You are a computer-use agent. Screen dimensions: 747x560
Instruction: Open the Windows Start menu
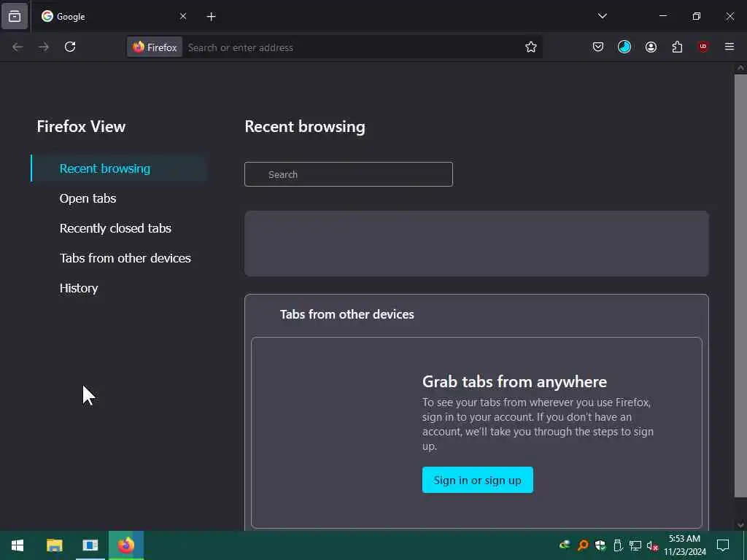click(18, 545)
